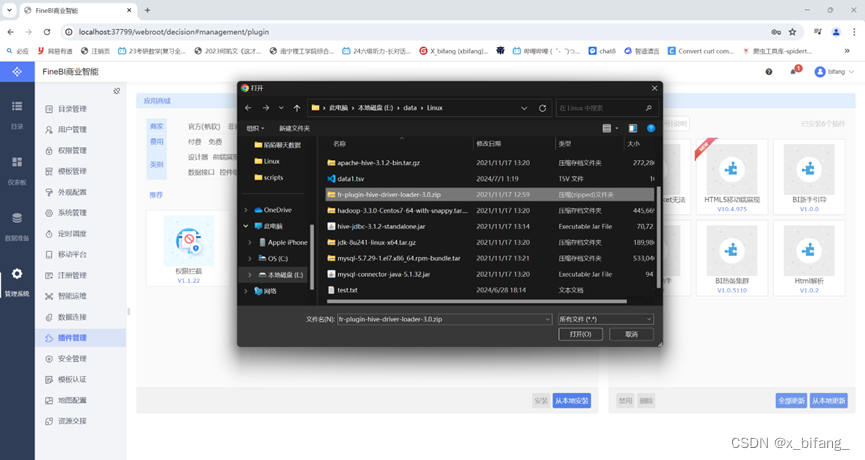This screenshot has width=865, height=460.
Task: Bookmark this page with the star icon
Action: [x=792, y=32]
